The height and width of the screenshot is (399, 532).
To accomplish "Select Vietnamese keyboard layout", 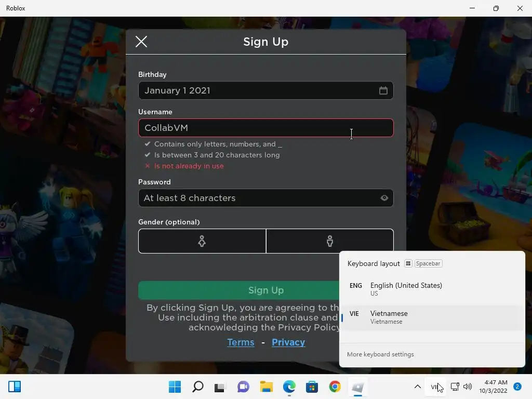I will click(432, 317).
